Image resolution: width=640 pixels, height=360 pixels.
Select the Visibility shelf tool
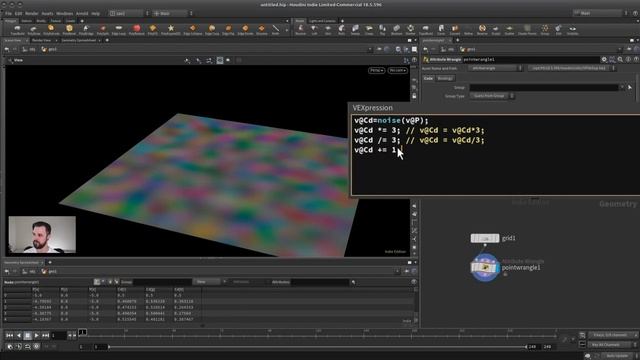pyautogui.click(x=573, y=30)
